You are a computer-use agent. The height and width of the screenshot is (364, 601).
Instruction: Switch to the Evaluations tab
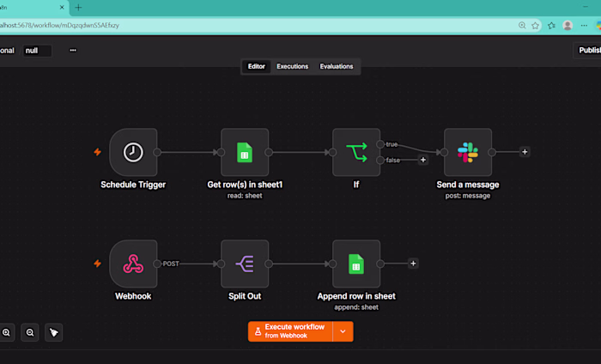(337, 66)
